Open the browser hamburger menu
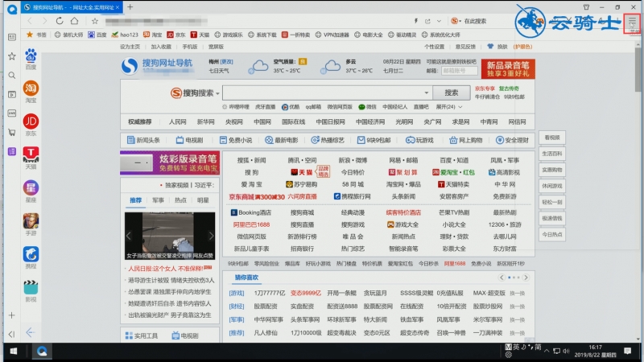 tap(632, 21)
